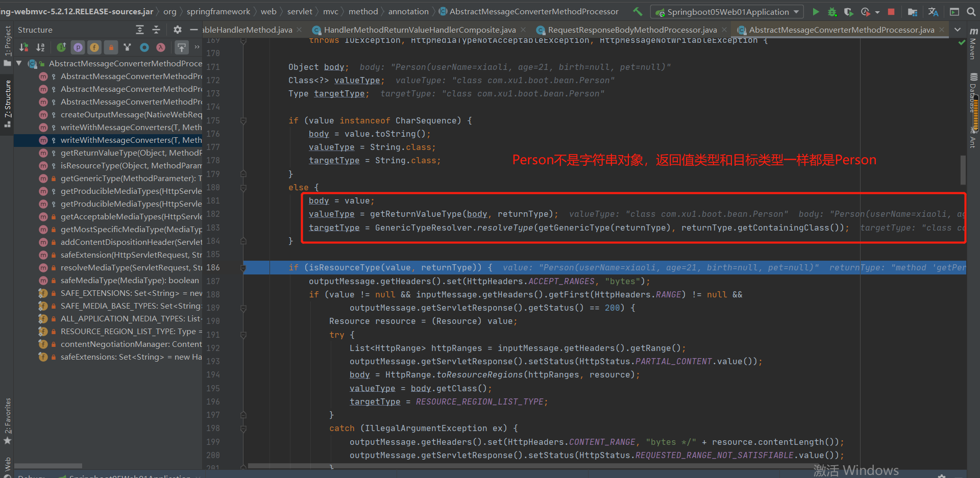
Task: Run the Springboot05Web01Application configuration
Action: pos(816,11)
